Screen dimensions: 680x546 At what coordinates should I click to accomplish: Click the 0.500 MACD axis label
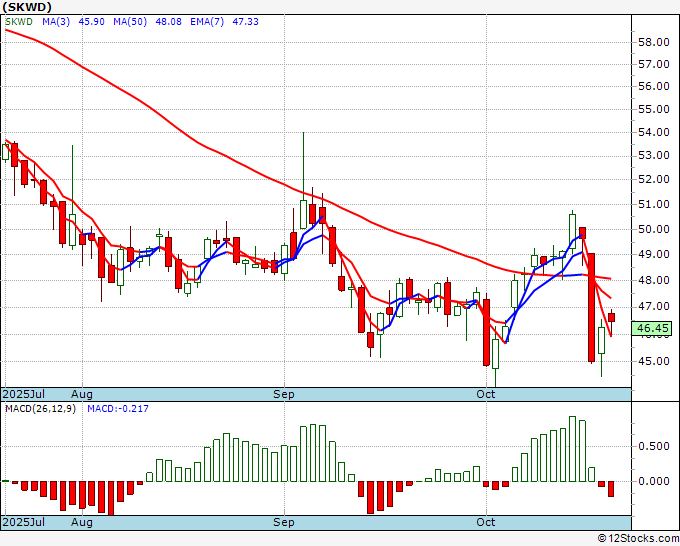click(654, 446)
